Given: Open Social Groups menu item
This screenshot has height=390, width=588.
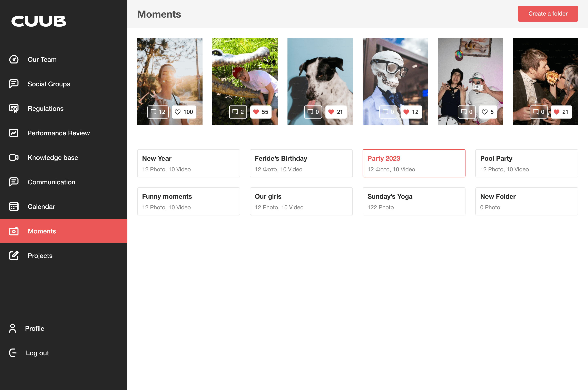Looking at the screenshot, I should 49,84.
